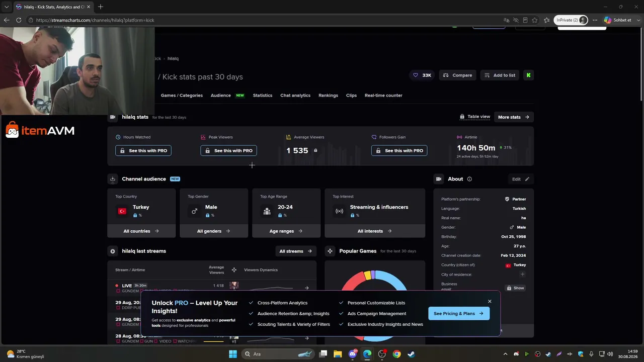The height and width of the screenshot is (362, 644).
Task: Click See this with PRO under Peak Viewers
Action: tap(229, 150)
